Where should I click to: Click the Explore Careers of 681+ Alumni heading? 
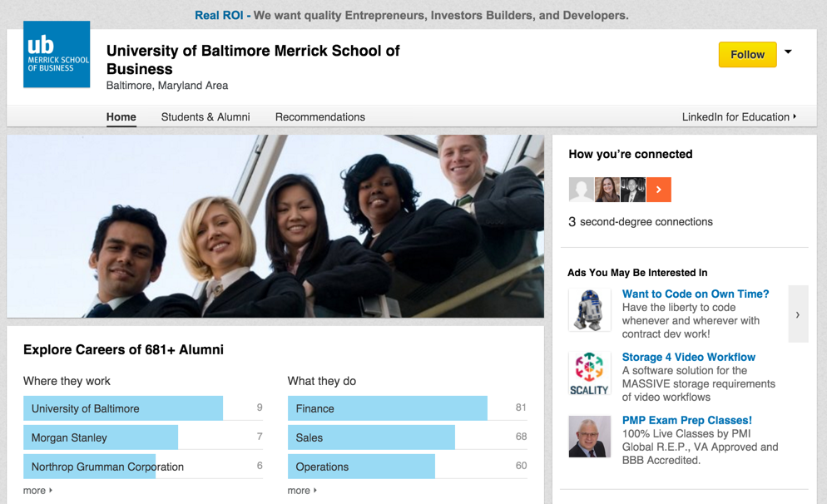coord(123,349)
